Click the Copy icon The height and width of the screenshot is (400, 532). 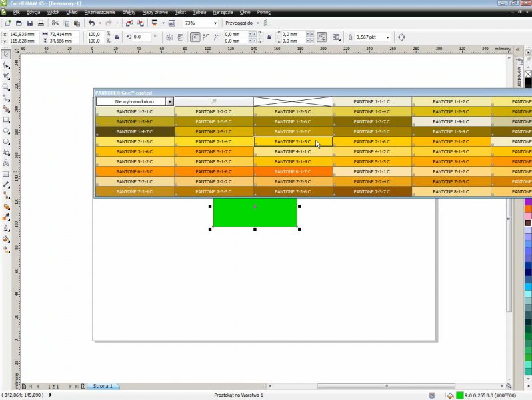67,23
